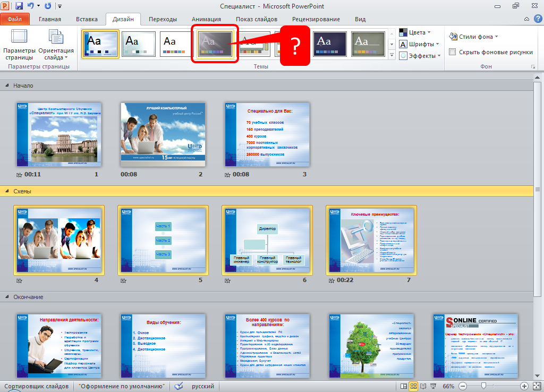Enable Скрыть фоновые рисунки checkbox
This screenshot has height=392, width=544.
point(453,52)
